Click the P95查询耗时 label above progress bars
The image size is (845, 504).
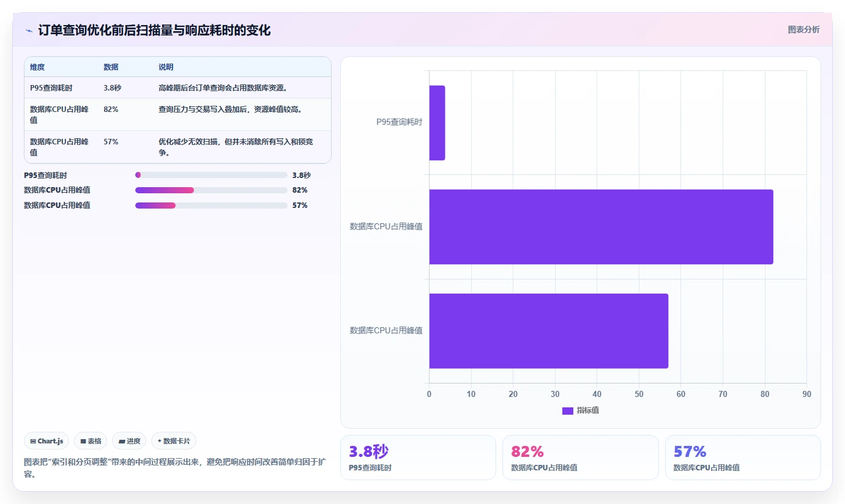point(45,175)
